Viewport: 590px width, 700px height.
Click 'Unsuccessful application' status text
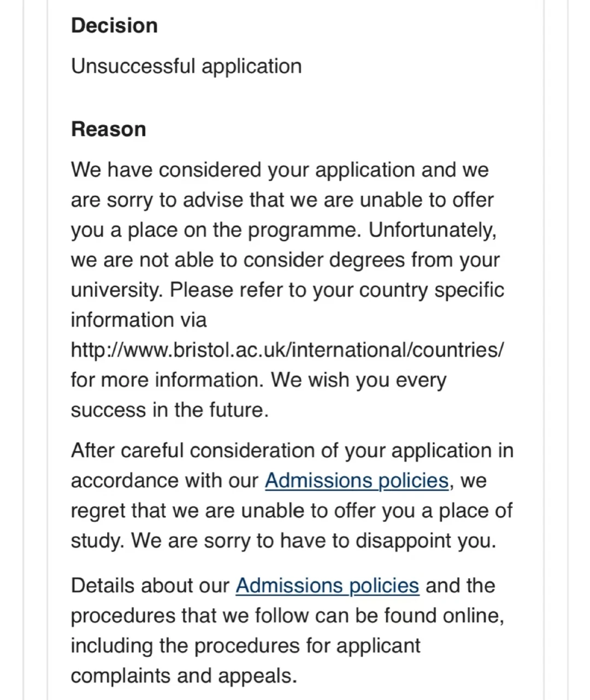point(186,66)
